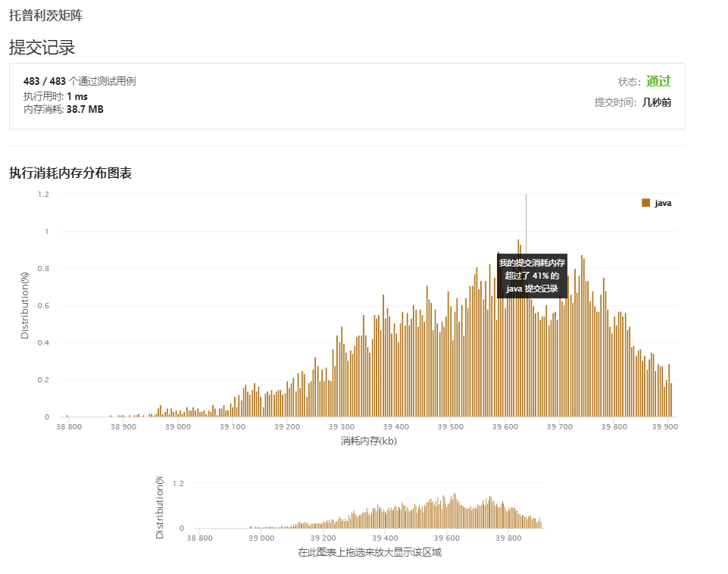Screen dimensions: 728x574
Task: Toggle the java legend color swatch
Action: pos(645,203)
